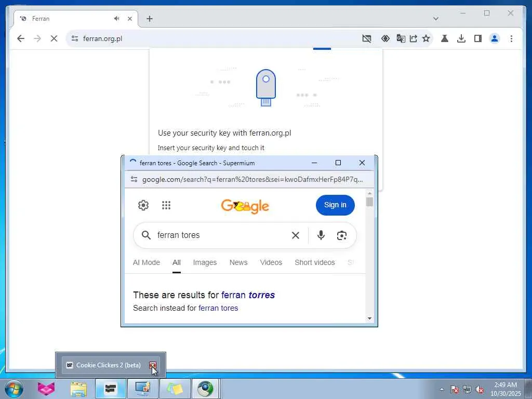Click the magnifier search icon

[146, 235]
